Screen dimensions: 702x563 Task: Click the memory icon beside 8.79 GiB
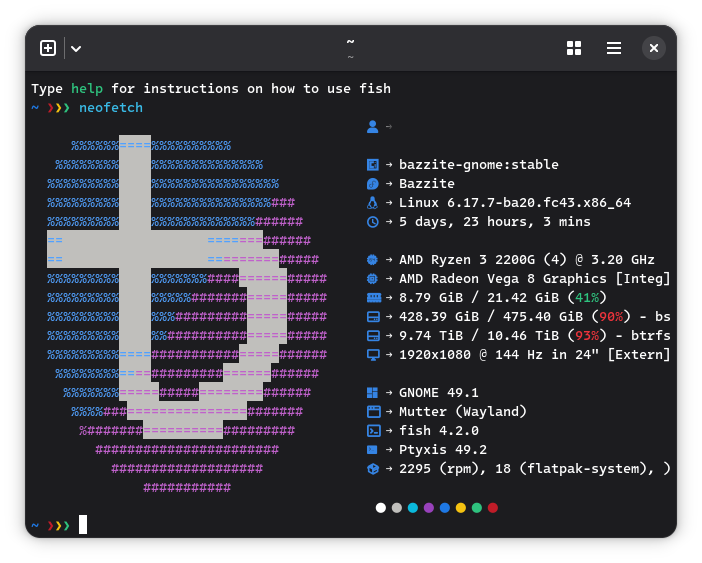click(373, 298)
